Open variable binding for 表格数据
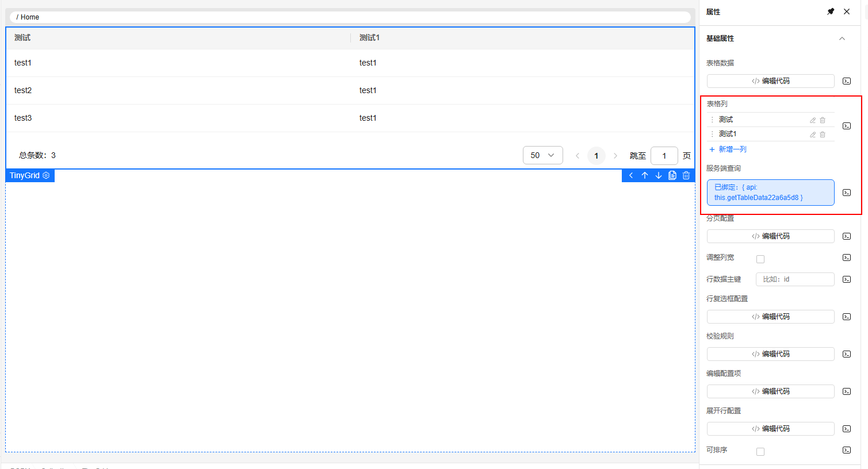 pos(847,81)
